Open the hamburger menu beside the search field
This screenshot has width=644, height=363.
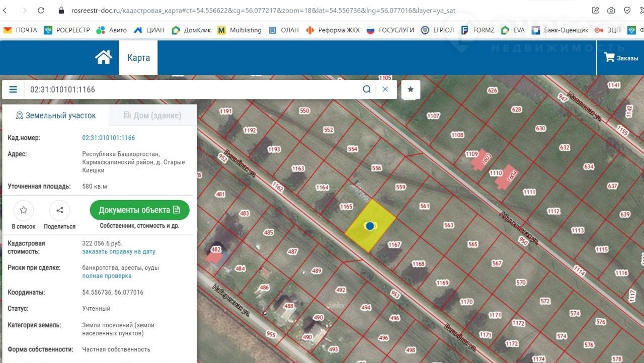point(13,89)
